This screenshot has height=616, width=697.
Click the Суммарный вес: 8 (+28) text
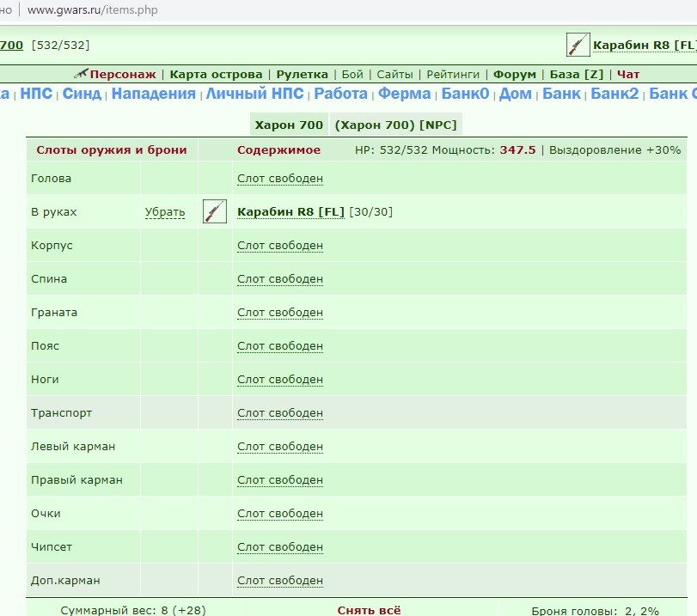pos(133,610)
